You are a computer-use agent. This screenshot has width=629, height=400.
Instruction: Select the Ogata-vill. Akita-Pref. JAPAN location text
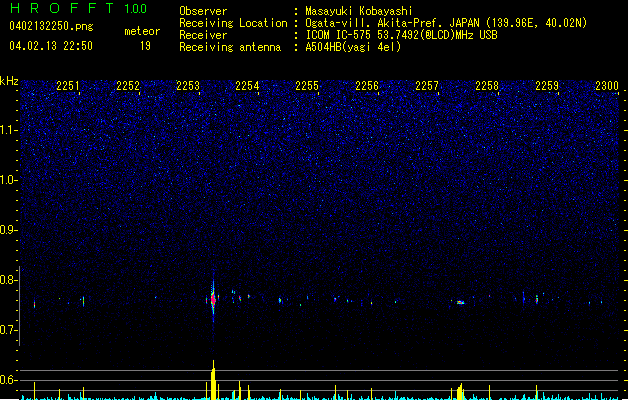pos(446,23)
